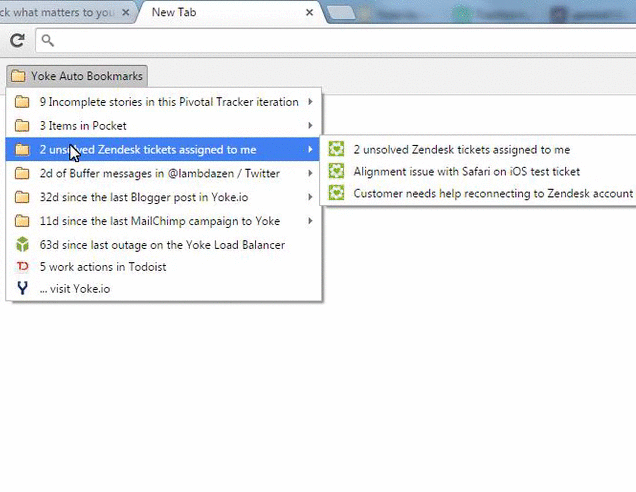Open the Buffer messages @lambdazen folder
This screenshot has width=636, height=492.
(x=164, y=173)
